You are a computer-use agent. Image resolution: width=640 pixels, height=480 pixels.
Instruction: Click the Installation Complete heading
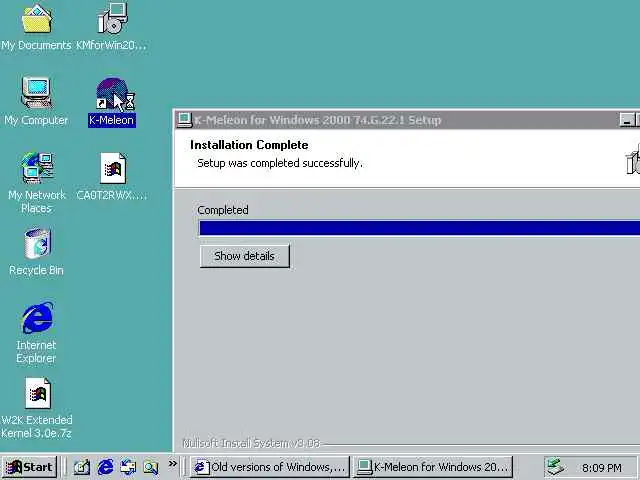[249, 145]
